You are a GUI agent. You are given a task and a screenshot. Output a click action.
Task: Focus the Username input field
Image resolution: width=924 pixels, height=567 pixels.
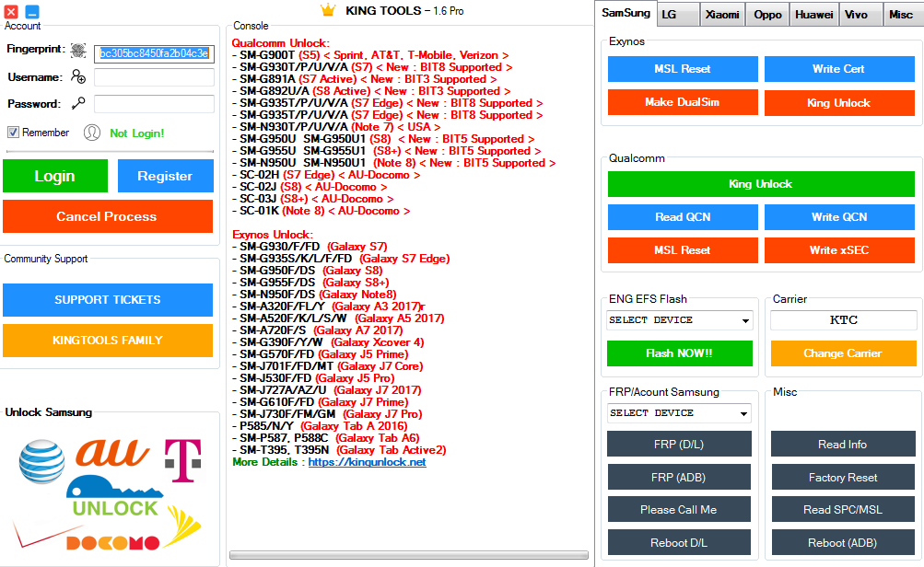click(x=155, y=77)
